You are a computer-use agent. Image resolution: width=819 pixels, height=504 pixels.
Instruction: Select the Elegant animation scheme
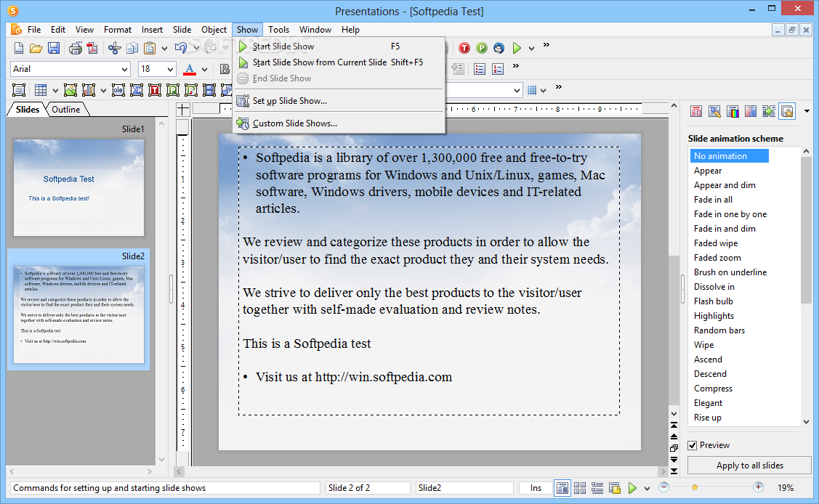709,403
